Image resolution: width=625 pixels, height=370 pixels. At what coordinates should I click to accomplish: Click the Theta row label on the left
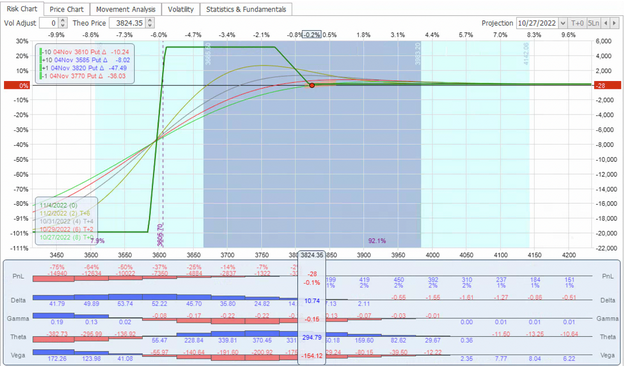18,337
